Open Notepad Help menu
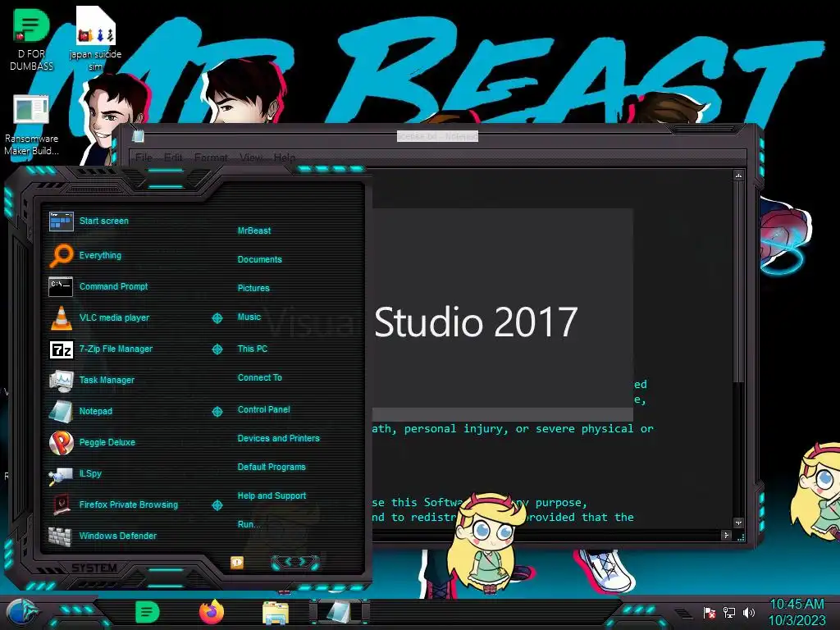840x630 pixels. pyautogui.click(x=285, y=157)
